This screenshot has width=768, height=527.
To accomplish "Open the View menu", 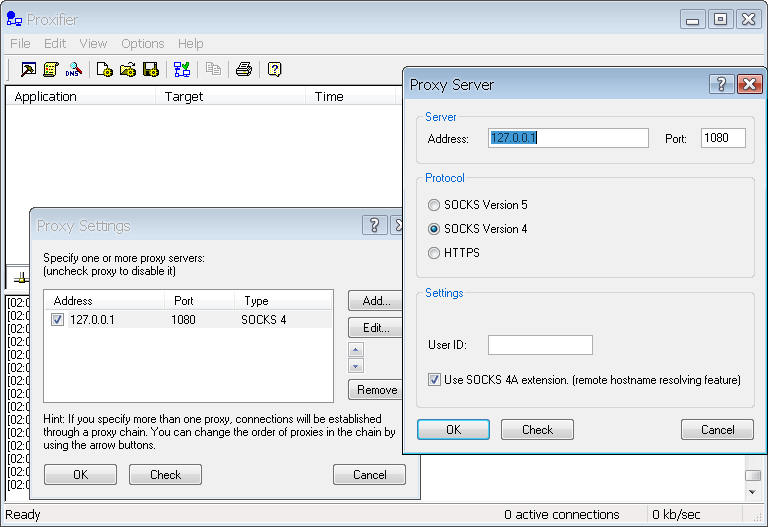I will click(93, 44).
